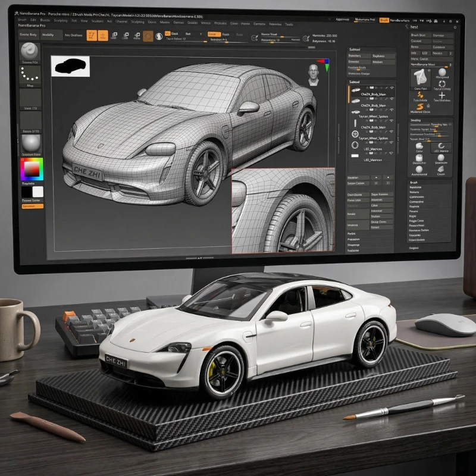The height and width of the screenshot is (476, 476).
Task: Click the Nance Stuat slider track
Action: pos(280,37)
